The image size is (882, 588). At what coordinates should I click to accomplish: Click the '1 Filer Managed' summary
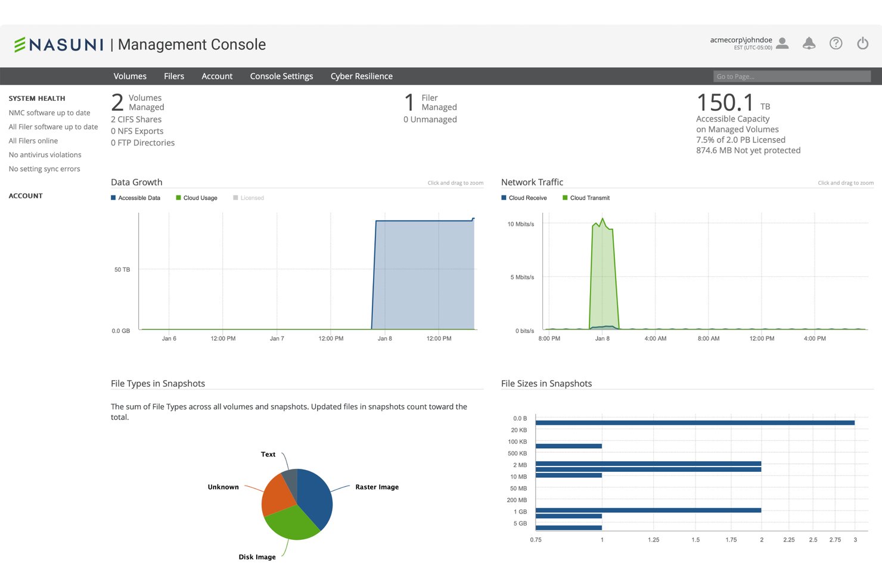[430, 102]
